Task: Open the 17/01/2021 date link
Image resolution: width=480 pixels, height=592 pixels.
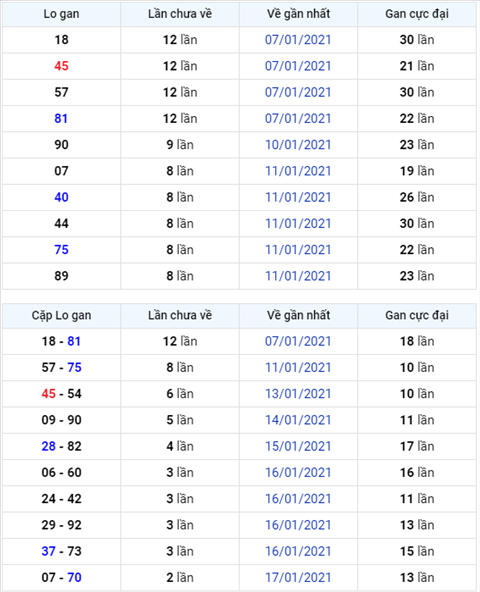Action: (298, 577)
